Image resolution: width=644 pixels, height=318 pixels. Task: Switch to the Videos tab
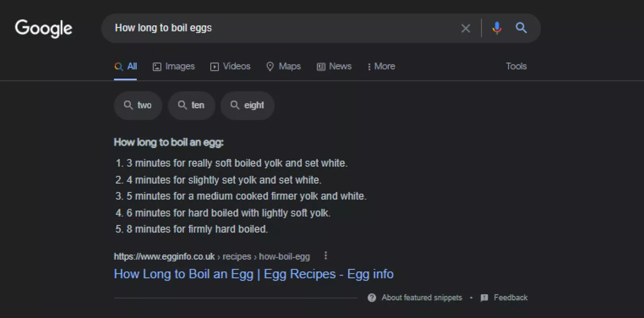(x=231, y=66)
